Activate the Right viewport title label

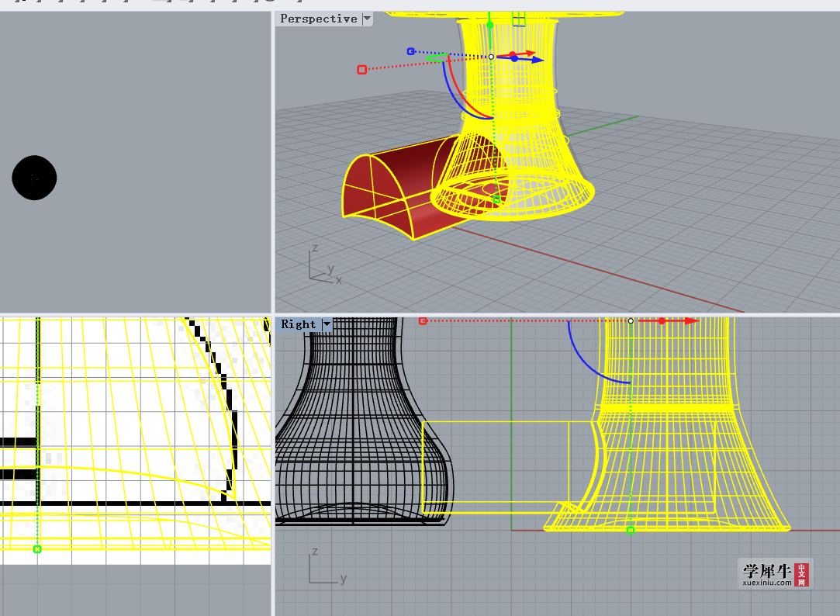pyautogui.click(x=299, y=324)
